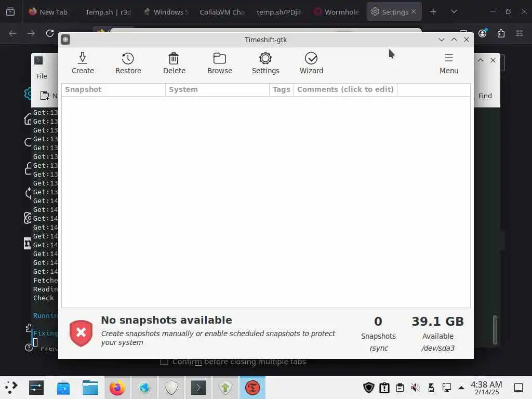532x399 pixels.
Task: Click the red no-snapshots shield icon
Action: pos(81,333)
